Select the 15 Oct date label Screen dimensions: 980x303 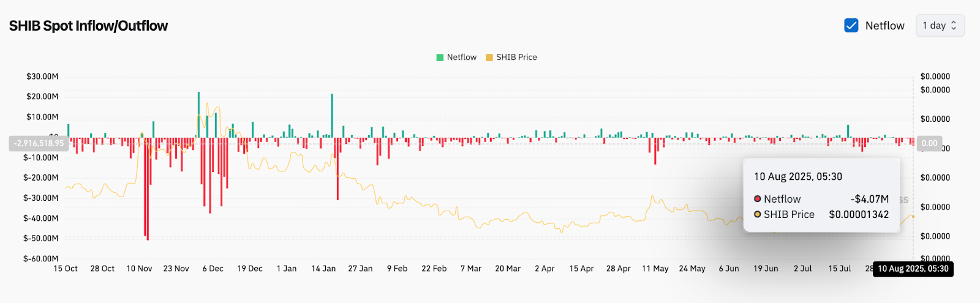pos(66,269)
